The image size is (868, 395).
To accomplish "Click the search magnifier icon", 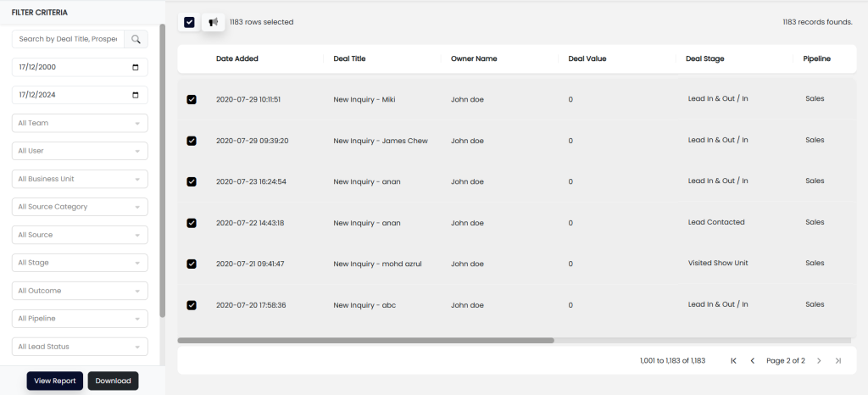I will tap(136, 39).
